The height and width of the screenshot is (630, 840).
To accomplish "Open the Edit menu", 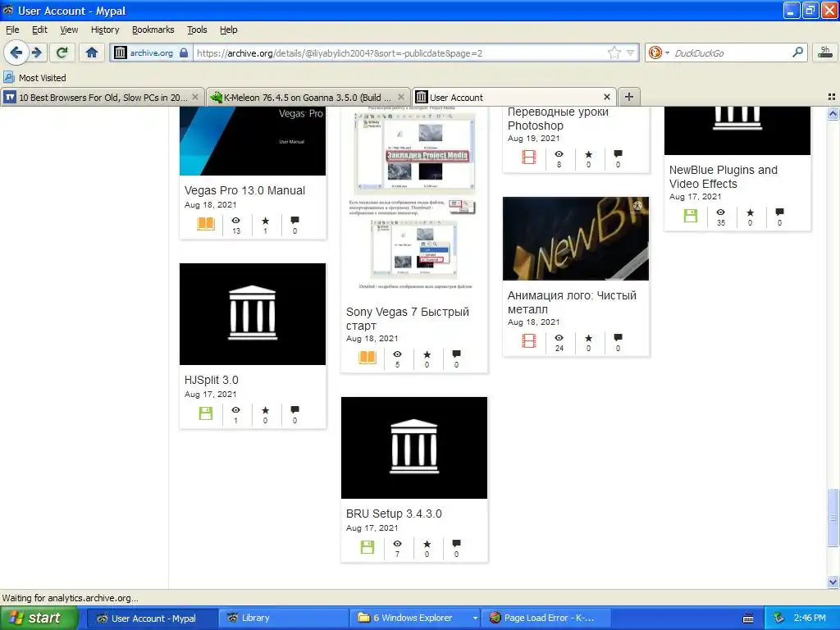I will click(39, 30).
